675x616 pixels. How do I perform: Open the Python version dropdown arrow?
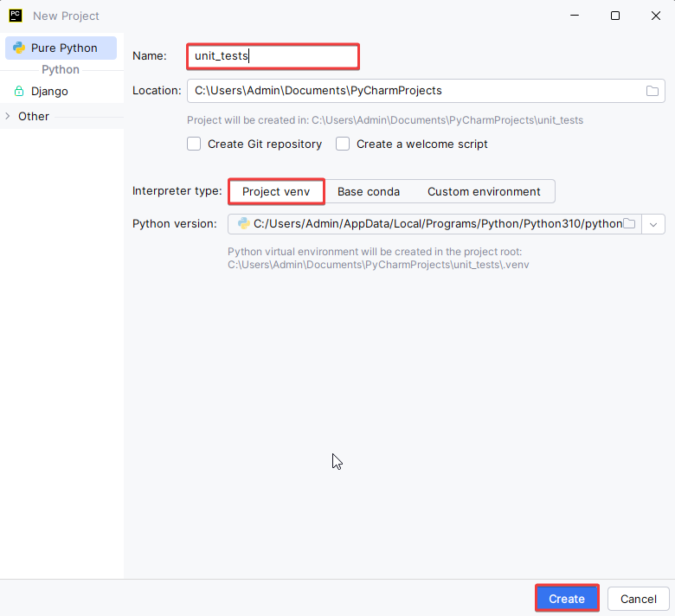(x=653, y=224)
